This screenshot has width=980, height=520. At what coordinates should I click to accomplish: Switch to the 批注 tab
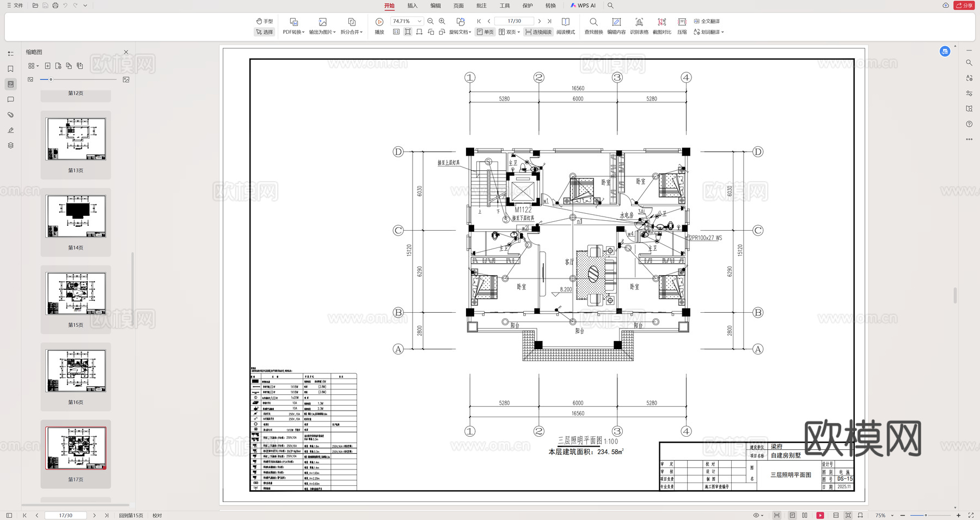click(x=481, y=5)
